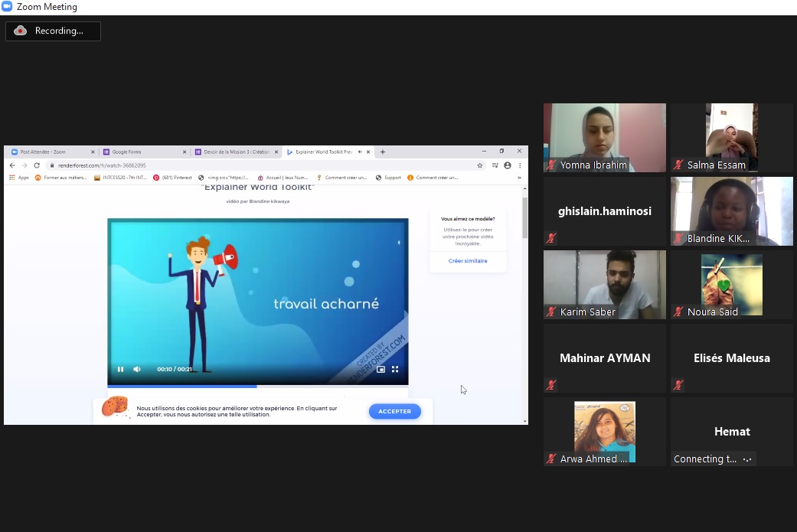Expand the hidden bookmarks overflow chevron
The image size is (797, 532).
click(519, 178)
